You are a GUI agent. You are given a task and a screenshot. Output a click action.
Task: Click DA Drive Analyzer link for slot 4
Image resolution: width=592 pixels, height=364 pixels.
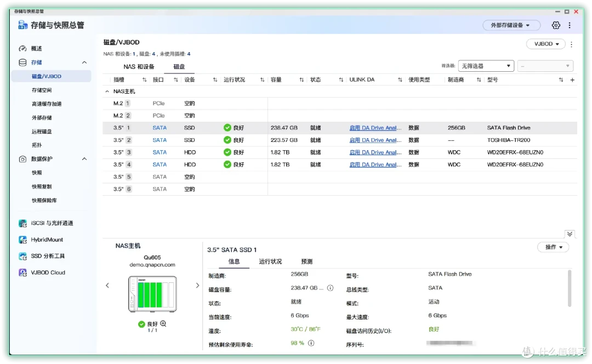375,164
